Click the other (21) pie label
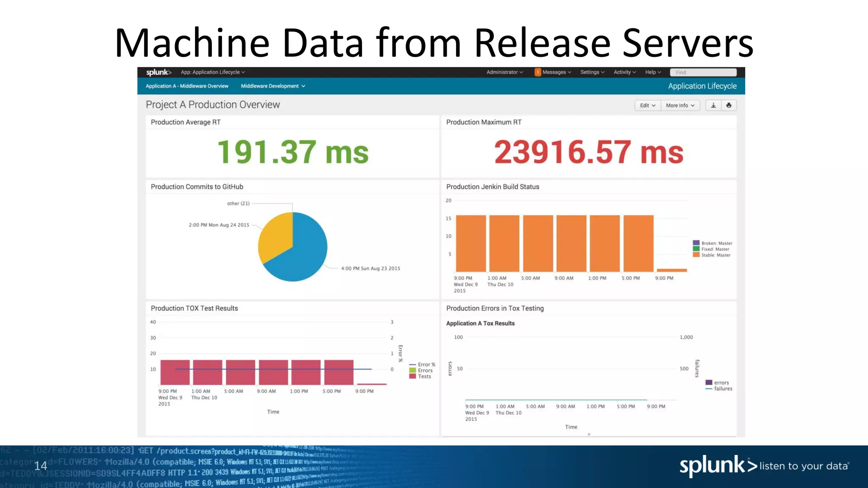The image size is (868, 488). [238, 204]
